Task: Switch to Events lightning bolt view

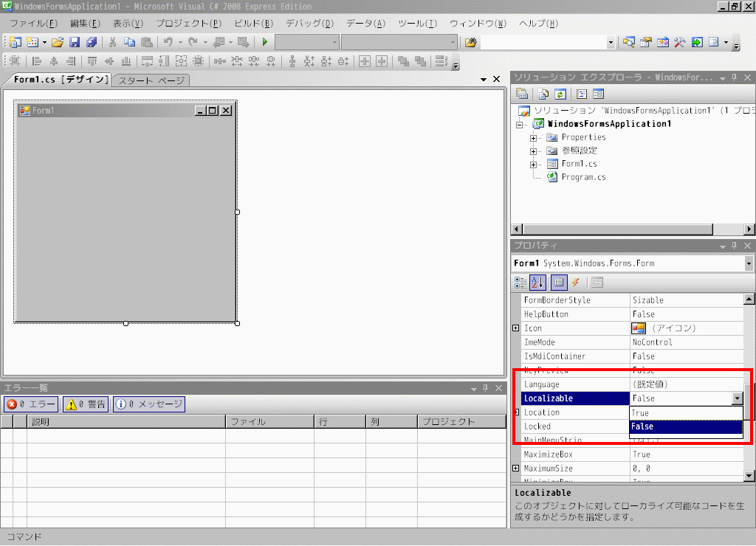Action: 576,283
